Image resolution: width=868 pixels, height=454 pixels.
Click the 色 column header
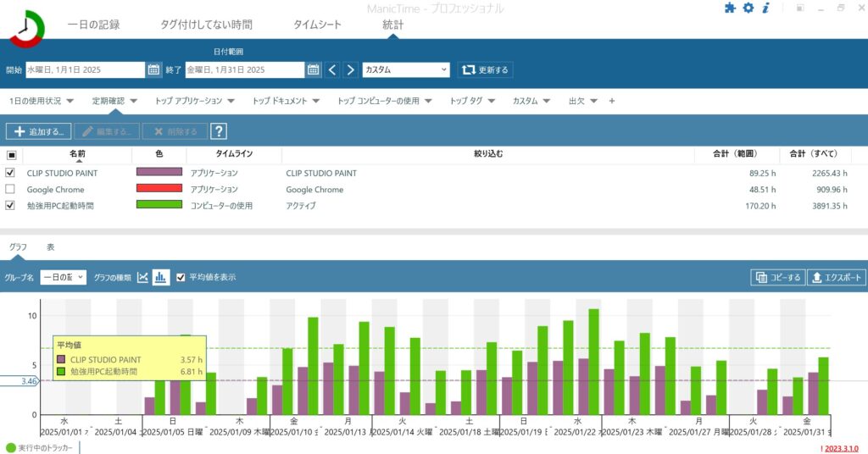coord(159,154)
